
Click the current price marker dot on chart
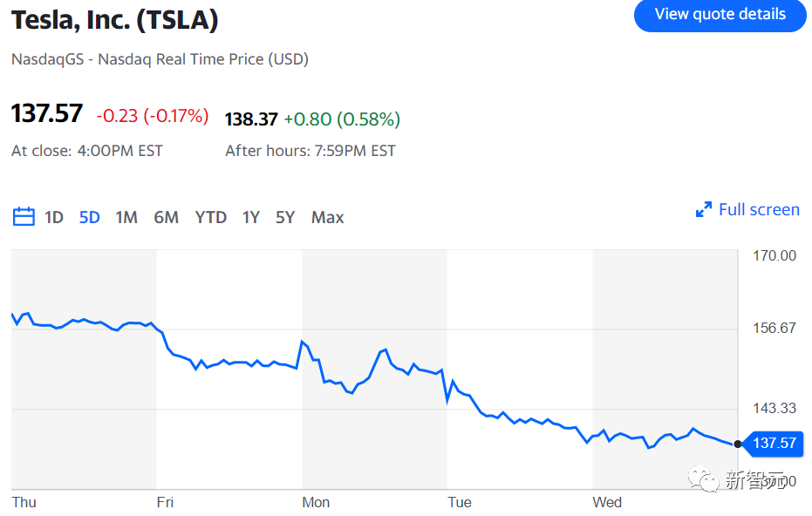pos(738,444)
